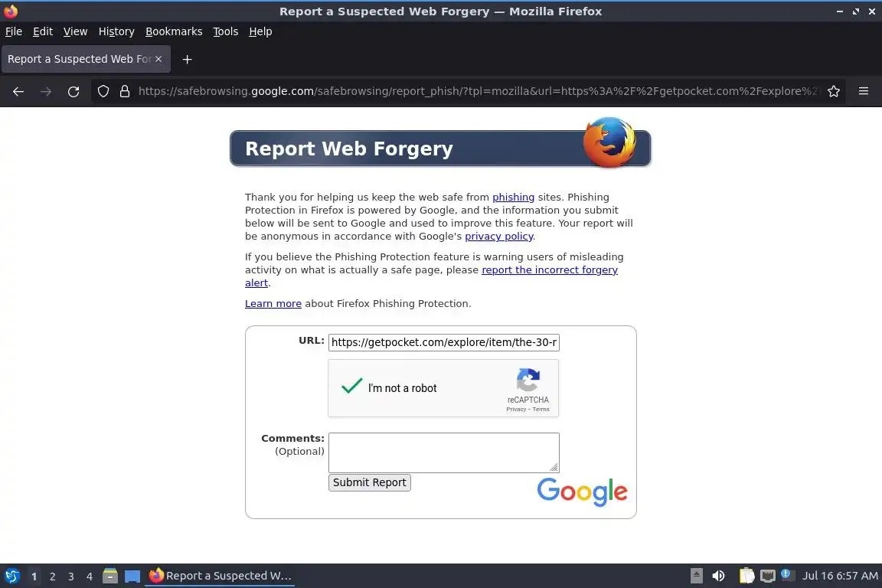882x588 pixels.
Task: Open the Help menu
Action: (x=260, y=31)
